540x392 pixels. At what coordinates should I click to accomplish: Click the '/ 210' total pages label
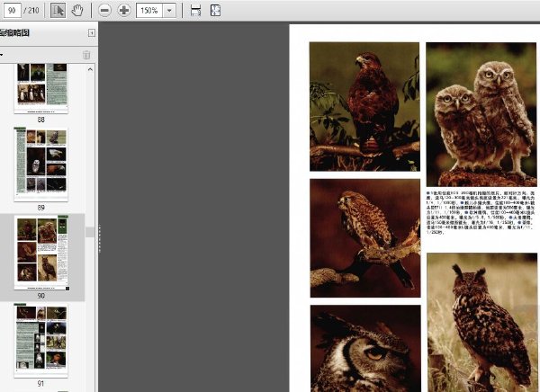(x=31, y=10)
